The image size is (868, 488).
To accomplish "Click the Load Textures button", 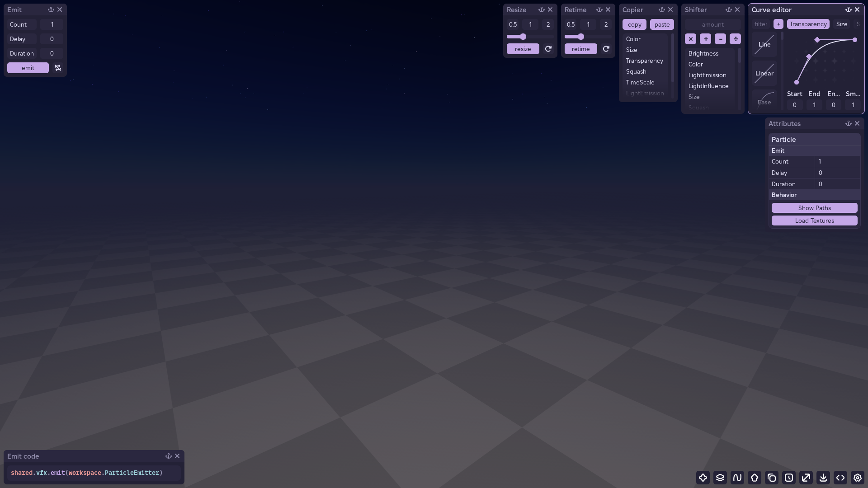I will (x=814, y=221).
